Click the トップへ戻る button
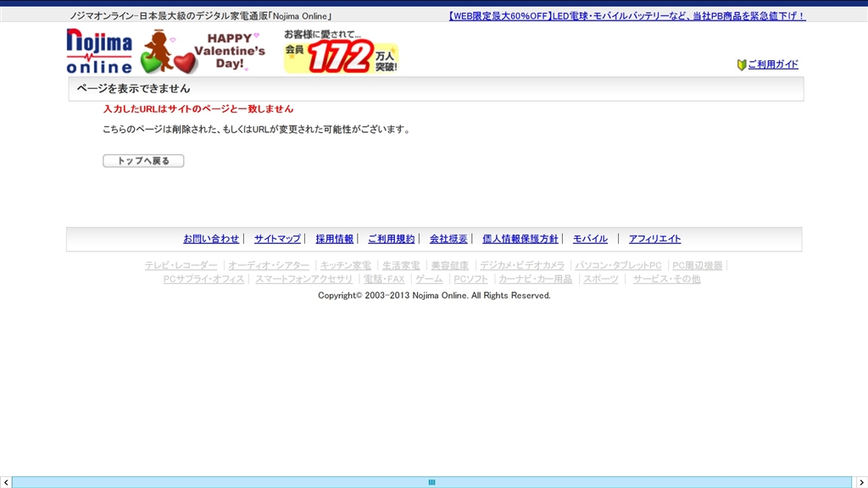868x488 pixels. (x=143, y=160)
